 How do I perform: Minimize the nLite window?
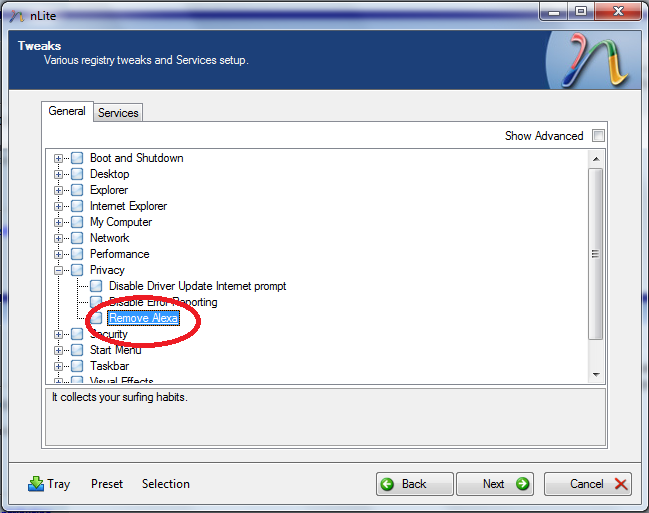554,12
